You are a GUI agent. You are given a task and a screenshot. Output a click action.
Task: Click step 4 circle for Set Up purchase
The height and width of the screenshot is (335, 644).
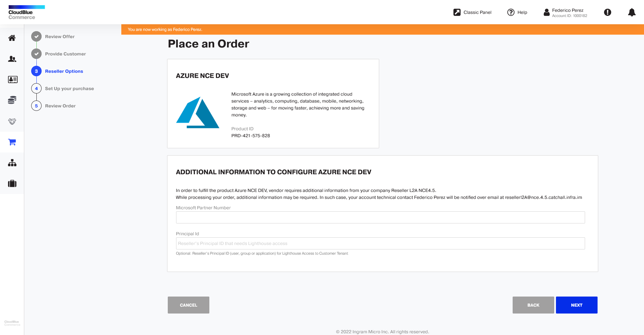pyautogui.click(x=36, y=88)
